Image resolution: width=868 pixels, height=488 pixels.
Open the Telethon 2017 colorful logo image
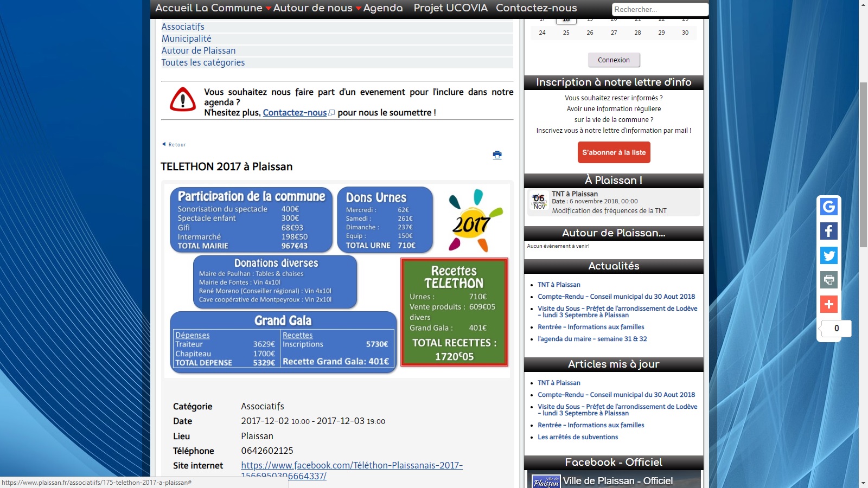pyautogui.click(x=476, y=220)
